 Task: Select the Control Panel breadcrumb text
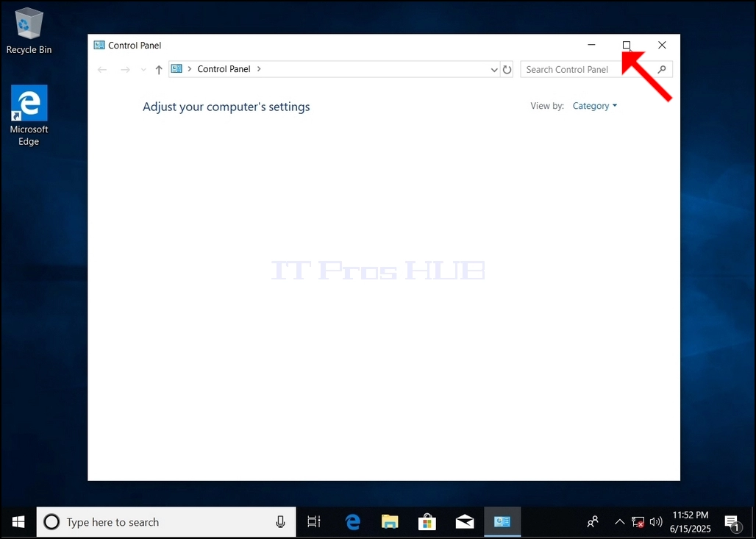[224, 69]
